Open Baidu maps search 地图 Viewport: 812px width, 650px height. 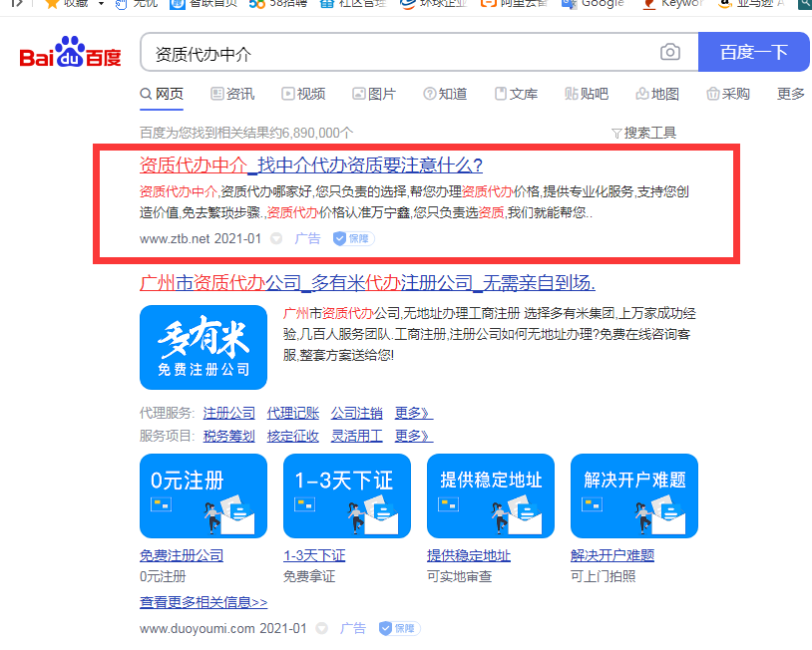[658, 93]
